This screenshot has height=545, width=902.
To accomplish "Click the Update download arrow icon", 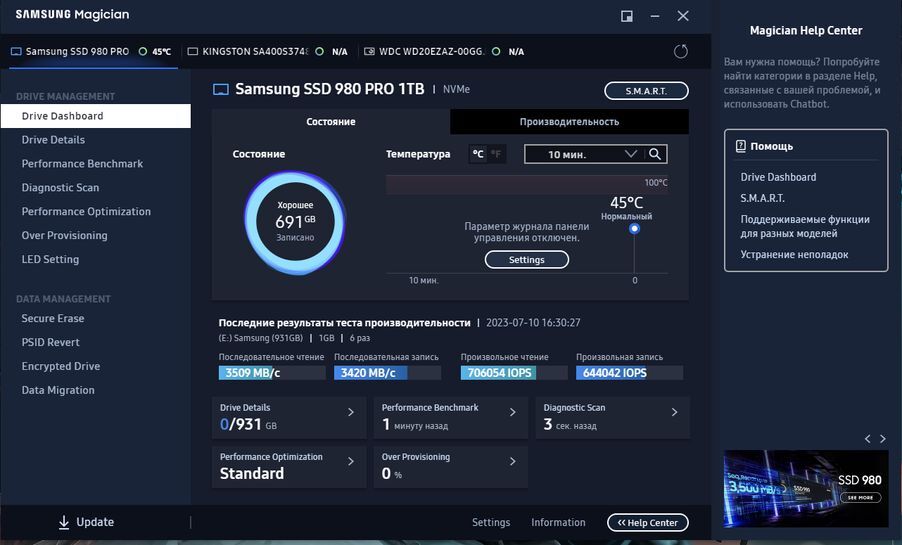I will click(64, 522).
